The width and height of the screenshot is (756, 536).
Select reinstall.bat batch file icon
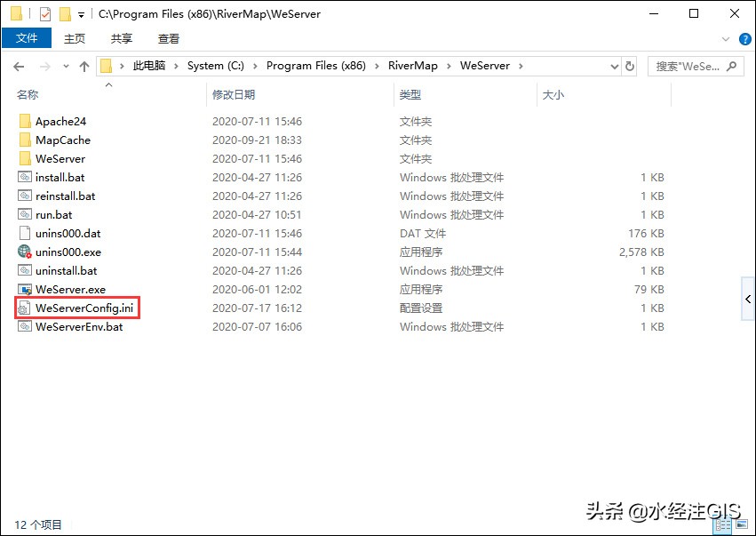[25, 196]
